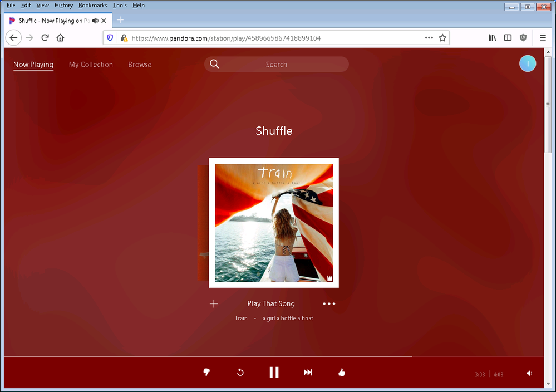The image size is (556, 392).
Task: Skip to the next track
Action: [x=308, y=373]
